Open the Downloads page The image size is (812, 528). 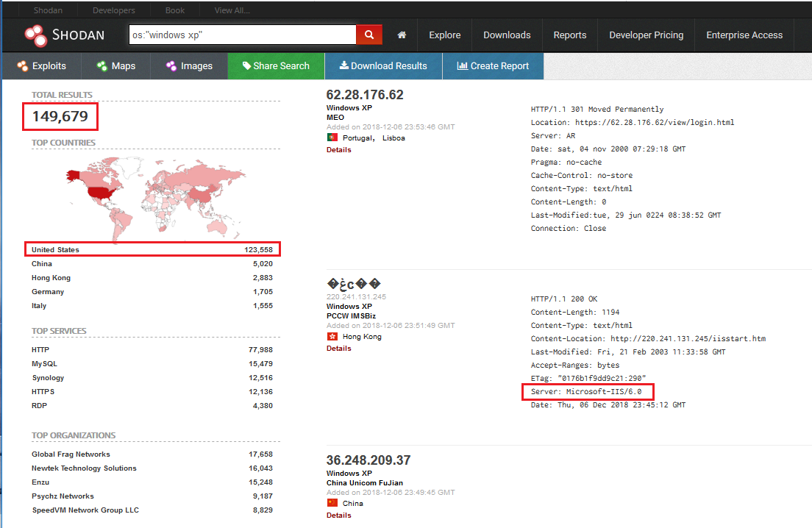pyautogui.click(x=507, y=35)
